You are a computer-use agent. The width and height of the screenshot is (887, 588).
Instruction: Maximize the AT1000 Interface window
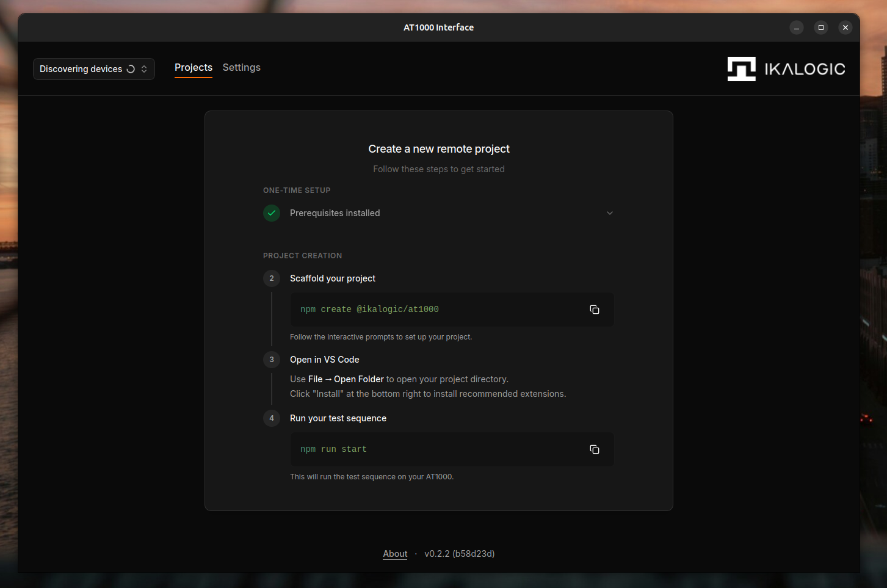[x=821, y=27]
